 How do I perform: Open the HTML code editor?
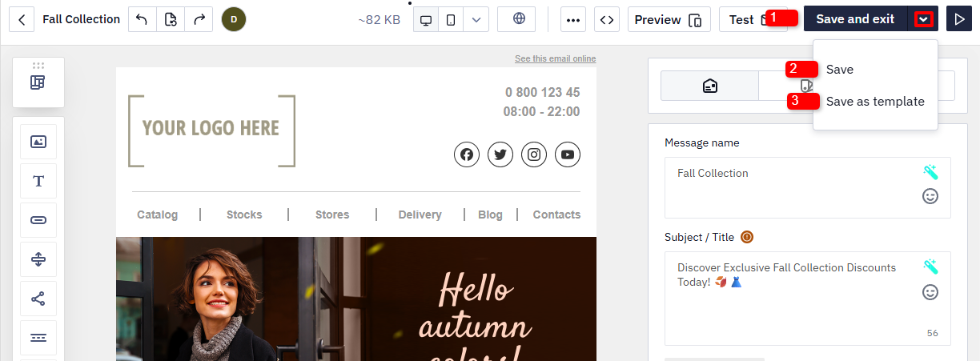(x=608, y=19)
